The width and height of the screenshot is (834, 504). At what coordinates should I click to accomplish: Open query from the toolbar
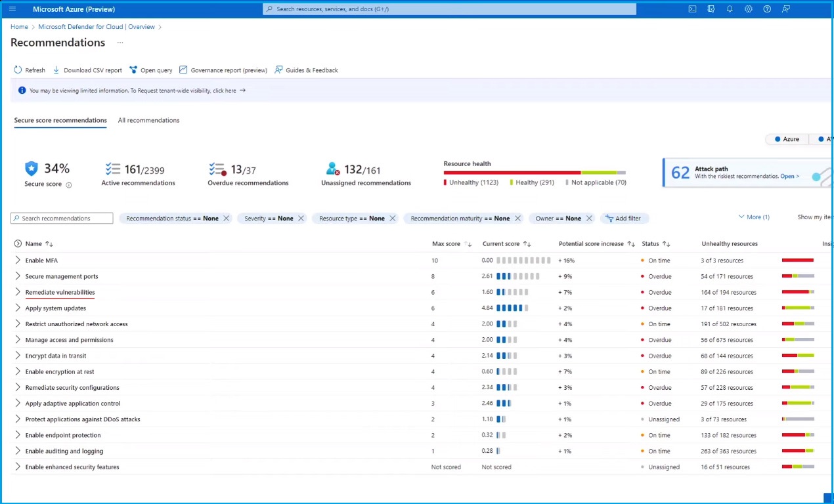(x=151, y=70)
